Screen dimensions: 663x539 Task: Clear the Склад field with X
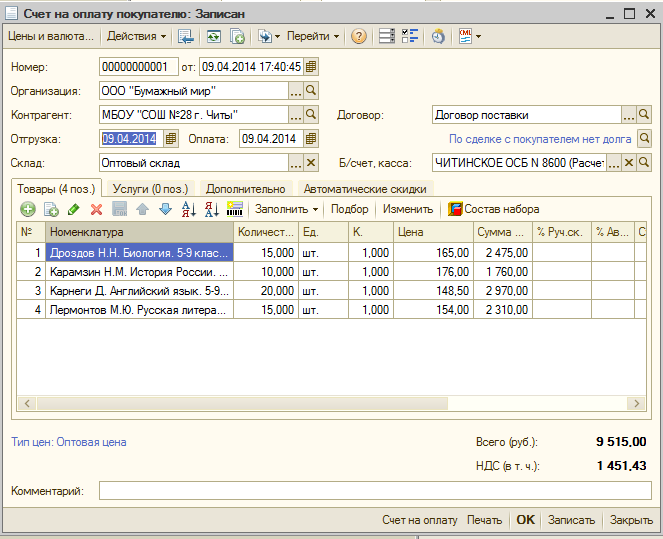(311, 162)
